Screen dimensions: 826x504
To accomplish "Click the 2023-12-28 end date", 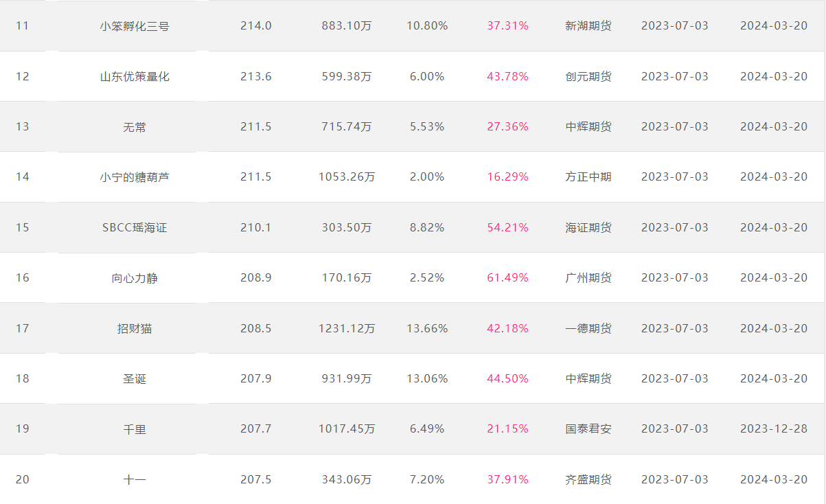I will click(774, 429).
